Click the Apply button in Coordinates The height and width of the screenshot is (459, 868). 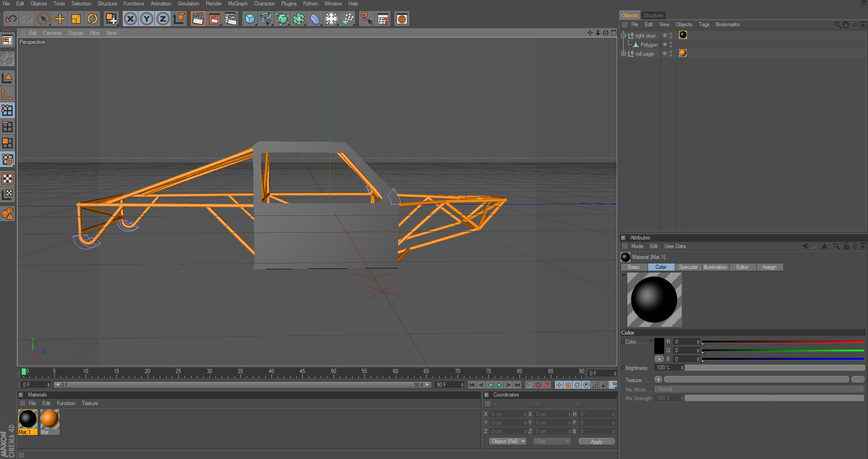click(596, 442)
